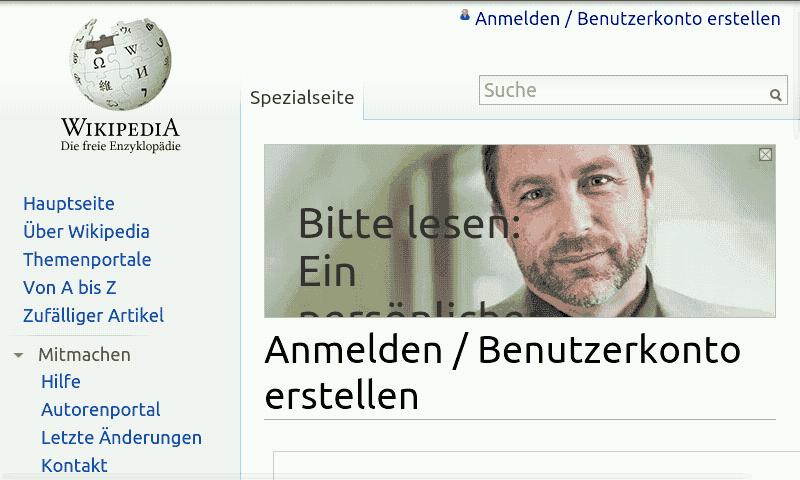Browse Von A bis Z
The width and height of the screenshot is (800, 480).
(x=70, y=288)
